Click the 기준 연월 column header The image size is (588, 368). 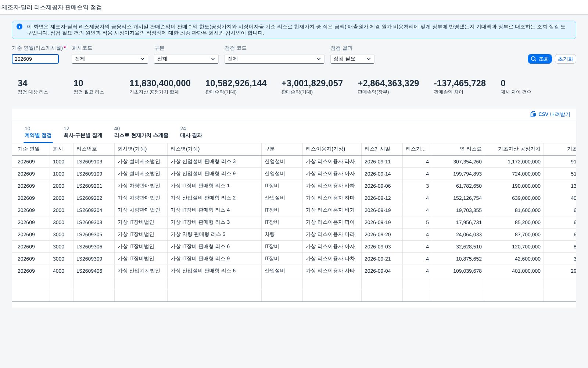coord(31,149)
